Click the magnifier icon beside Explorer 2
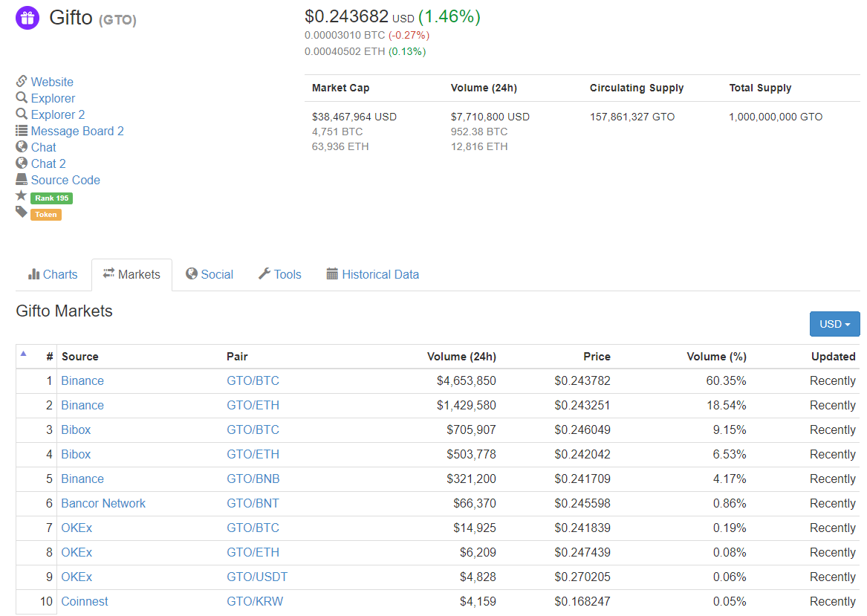 tap(22, 114)
